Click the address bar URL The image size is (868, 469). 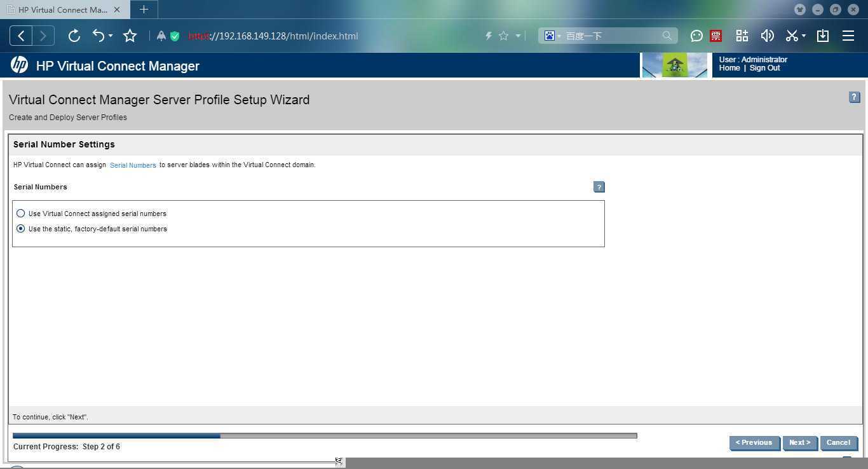pos(273,36)
